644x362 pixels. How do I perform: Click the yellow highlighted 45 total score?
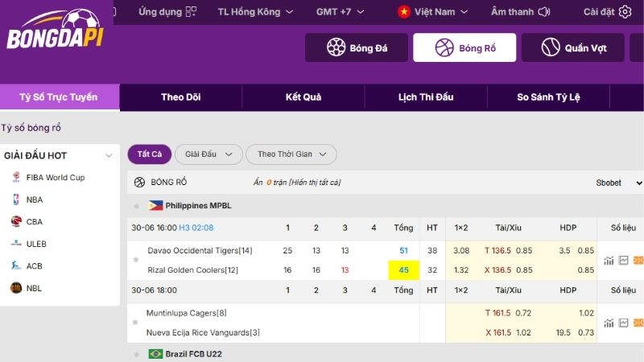(x=404, y=270)
